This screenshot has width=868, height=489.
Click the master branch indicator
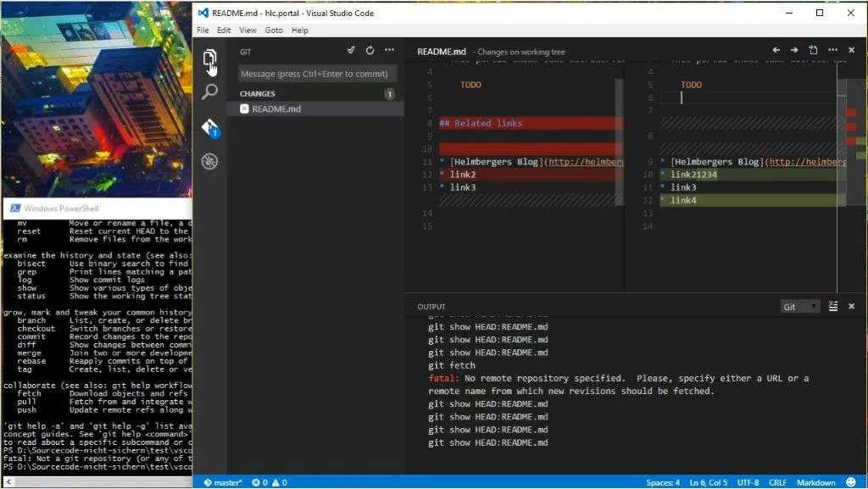point(223,482)
